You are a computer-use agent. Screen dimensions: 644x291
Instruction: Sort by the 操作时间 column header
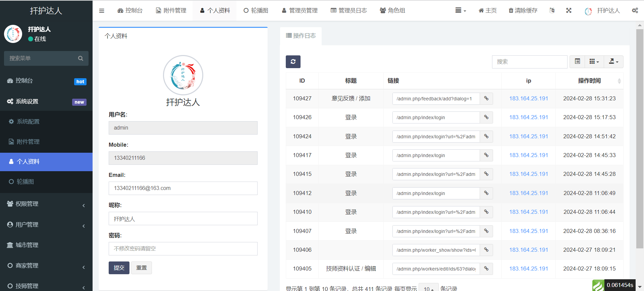[589, 81]
